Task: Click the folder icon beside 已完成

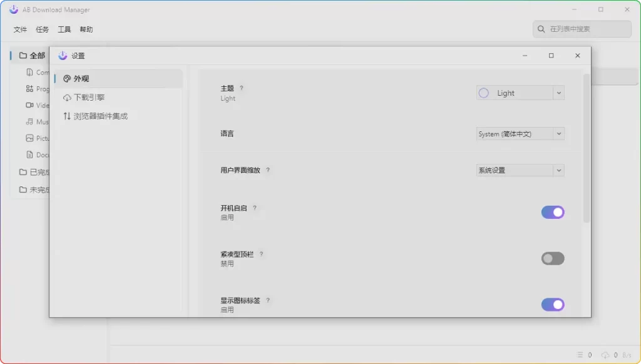Action: 23,172
